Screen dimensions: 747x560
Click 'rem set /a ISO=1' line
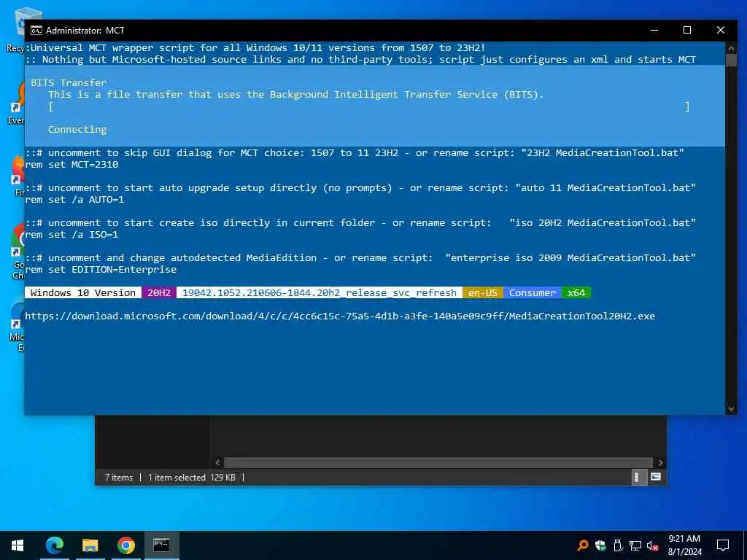[71, 235]
